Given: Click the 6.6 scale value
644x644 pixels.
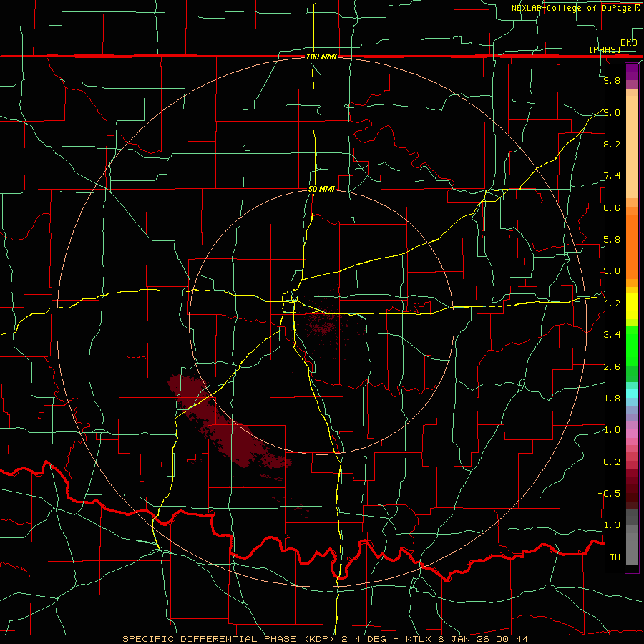Looking at the screenshot, I should coord(612,208).
